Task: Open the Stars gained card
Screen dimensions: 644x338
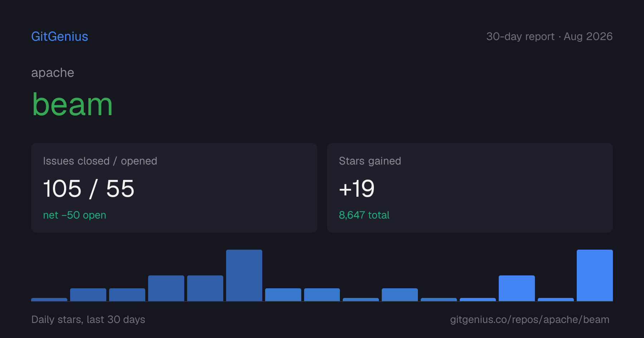Action: pos(470,188)
